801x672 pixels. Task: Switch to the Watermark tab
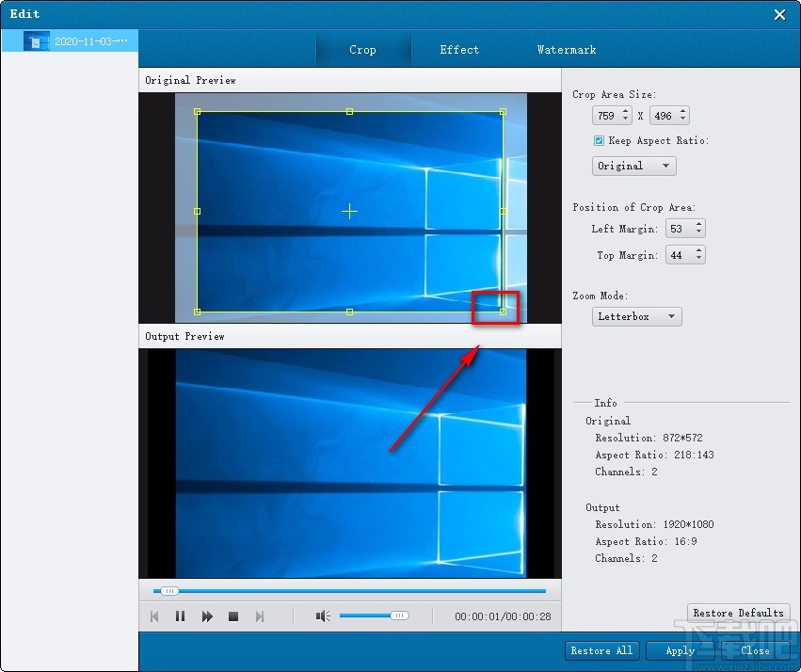567,50
